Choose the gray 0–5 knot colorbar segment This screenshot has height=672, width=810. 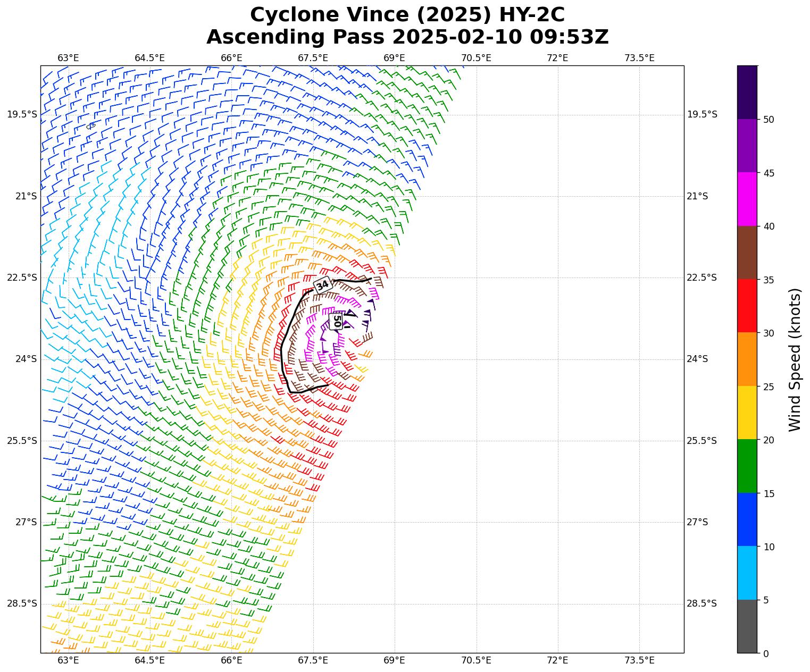coord(747,626)
